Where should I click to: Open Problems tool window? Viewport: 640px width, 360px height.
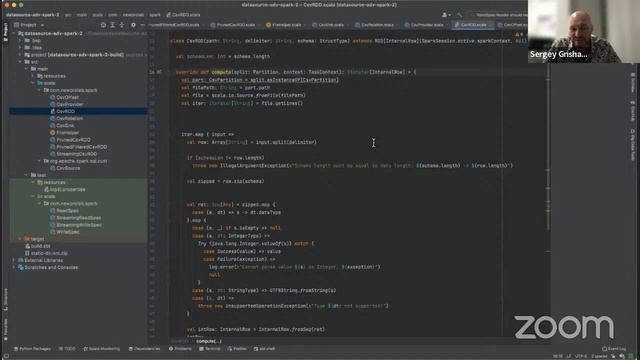point(180,349)
